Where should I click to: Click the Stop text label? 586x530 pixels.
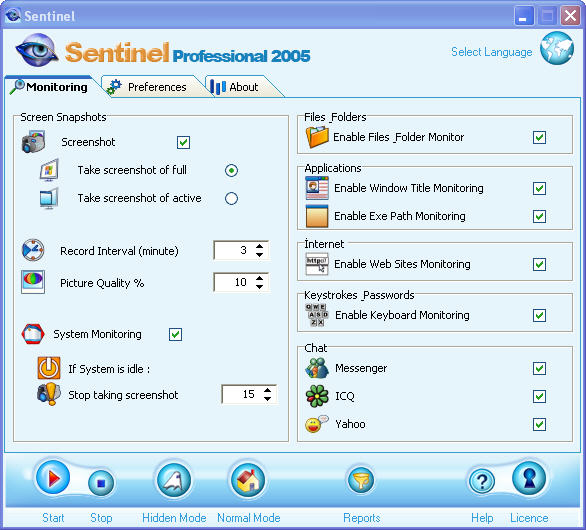coord(101,518)
